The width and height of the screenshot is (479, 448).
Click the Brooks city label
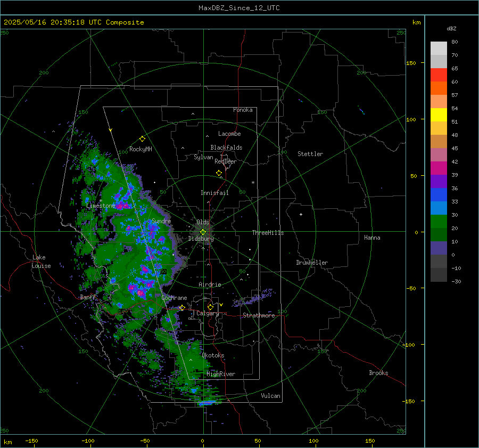tap(378, 373)
